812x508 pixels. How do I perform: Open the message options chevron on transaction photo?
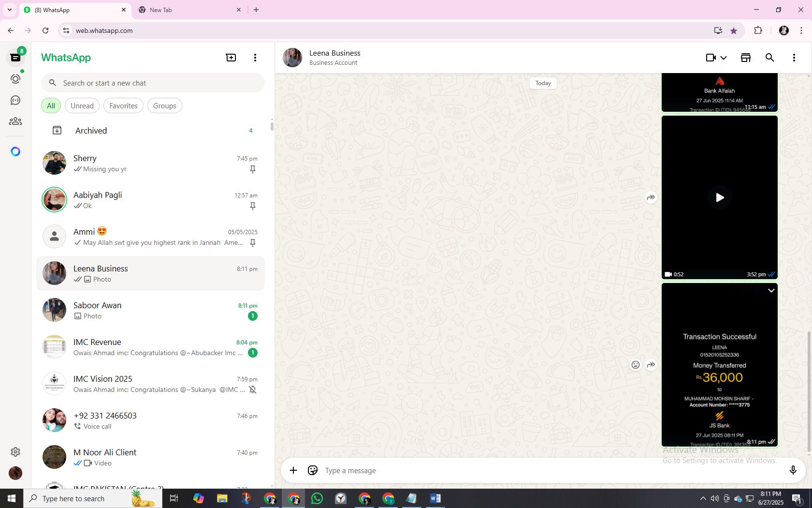tap(771, 291)
